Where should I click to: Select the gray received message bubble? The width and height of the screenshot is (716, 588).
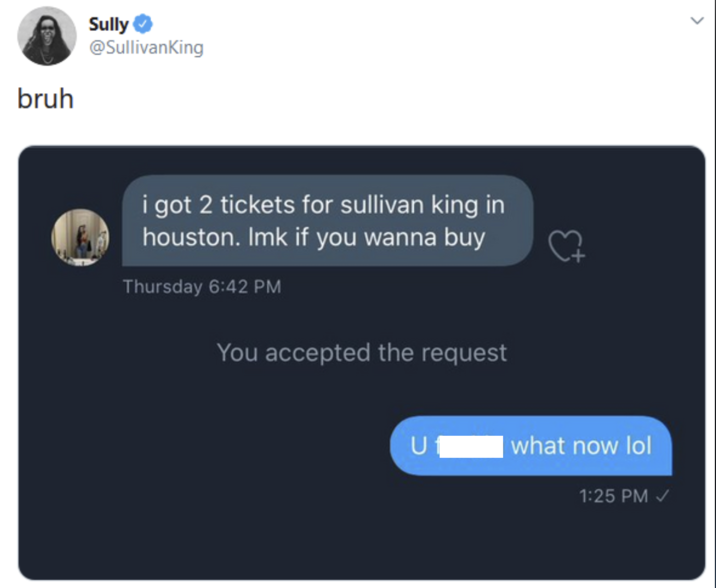pyautogui.click(x=327, y=221)
